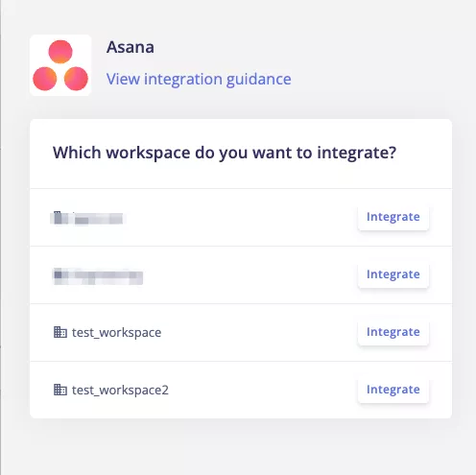The height and width of the screenshot is (475, 476).
Task: Click the blurred building icon in second row
Action: pos(60,275)
